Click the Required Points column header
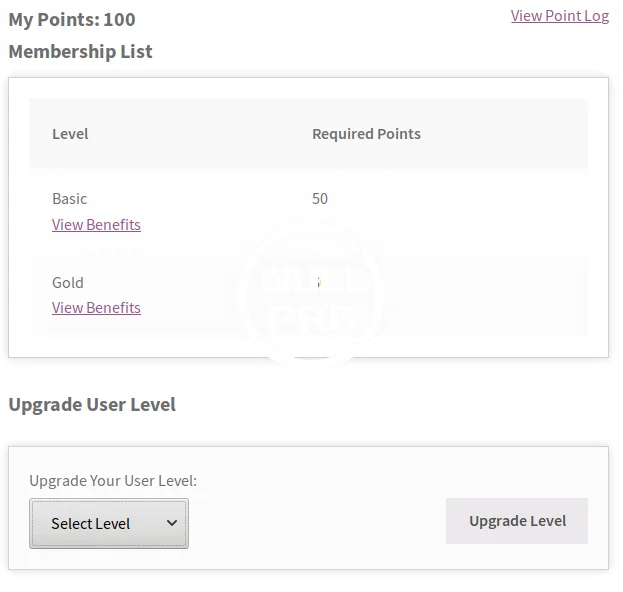The image size is (623, 592). tap(366, 134)
